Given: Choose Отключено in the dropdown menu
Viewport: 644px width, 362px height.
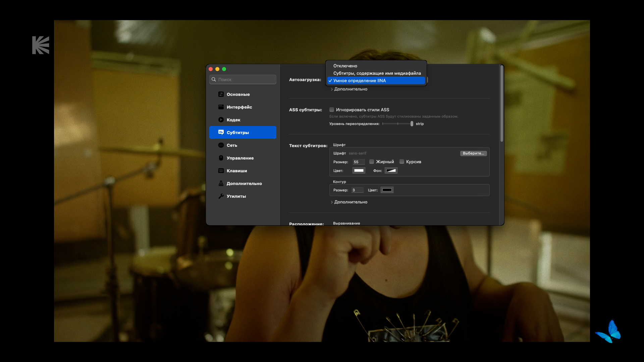Looking at the screenshot, I should coord(345,66).
